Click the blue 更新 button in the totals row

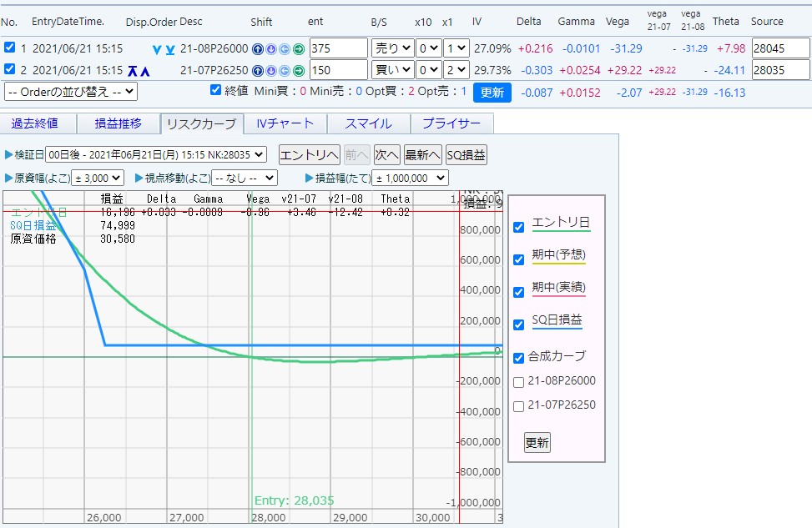(x=492, y=93)
